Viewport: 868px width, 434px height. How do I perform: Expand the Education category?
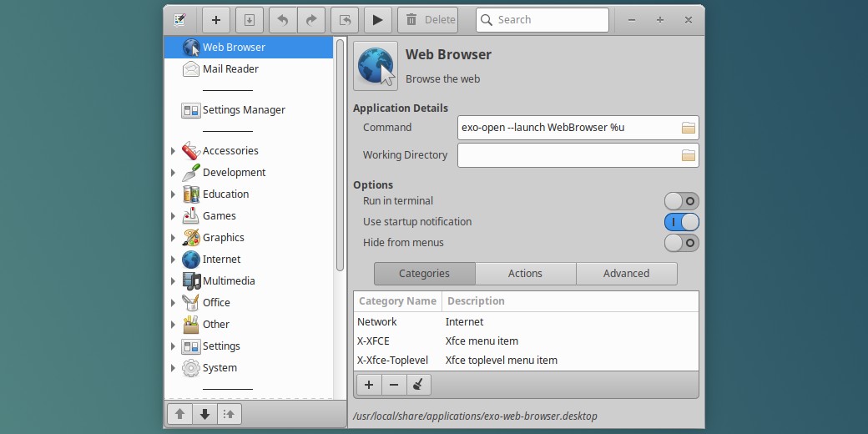tap(173, 194)
